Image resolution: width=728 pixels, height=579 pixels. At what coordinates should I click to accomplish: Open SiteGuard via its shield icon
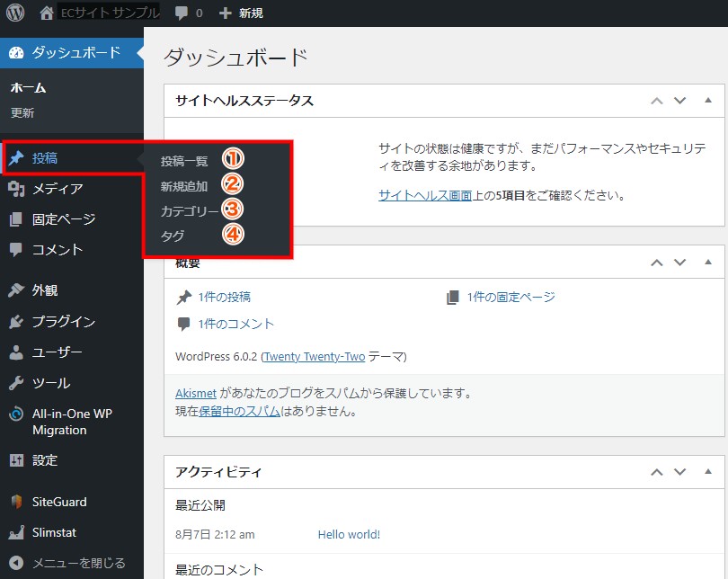(x=16, y=502)
